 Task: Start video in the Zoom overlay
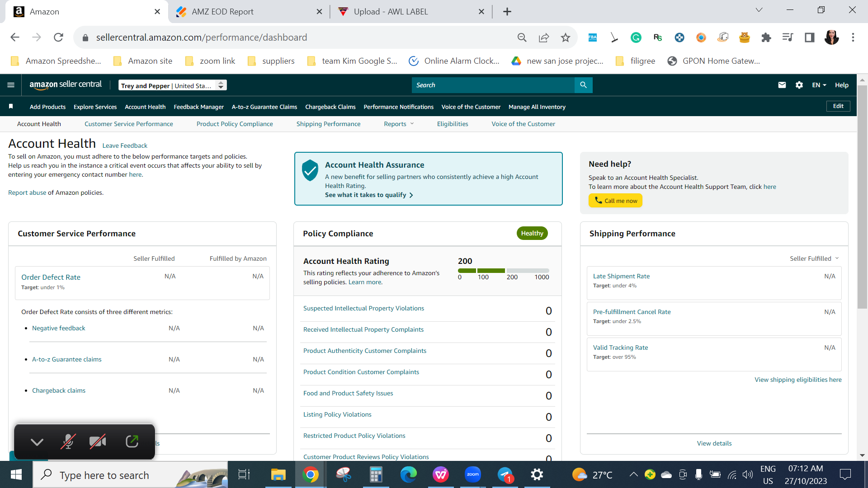[98, 441]
